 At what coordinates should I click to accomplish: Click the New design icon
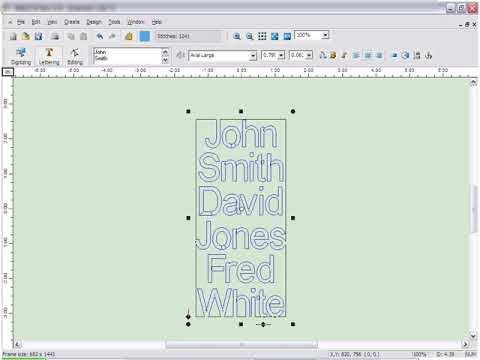click(x=13, y=36)
